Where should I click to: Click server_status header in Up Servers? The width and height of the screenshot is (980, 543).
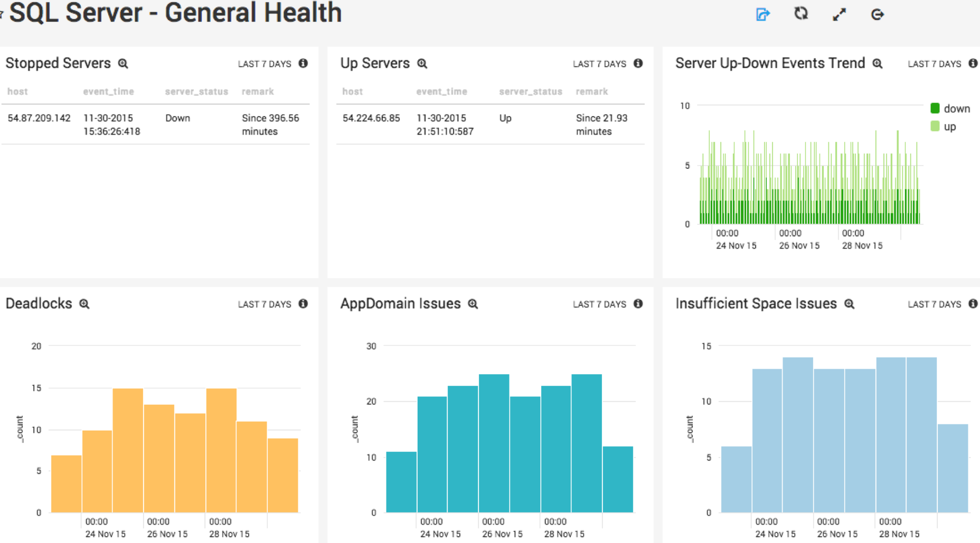click(x=531, y=91)
